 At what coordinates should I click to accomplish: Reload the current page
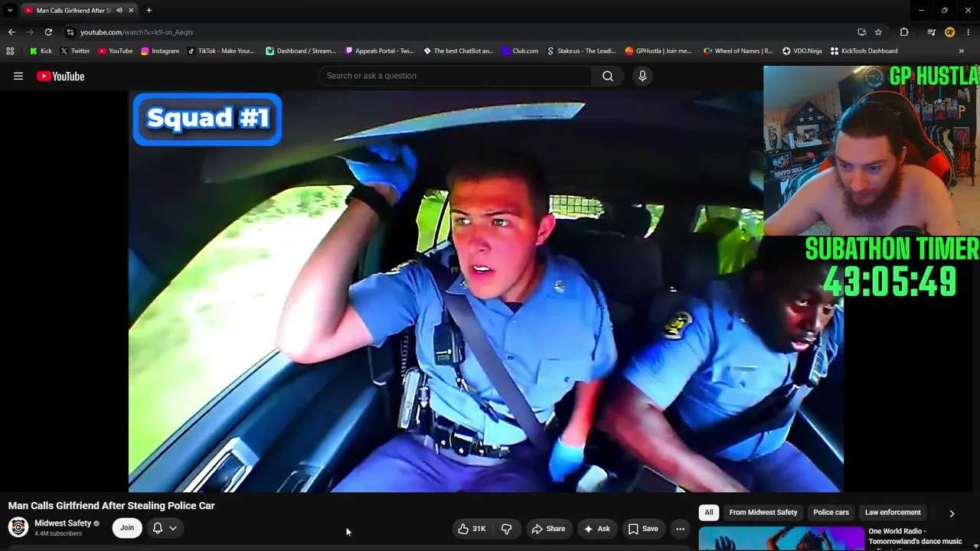[48, 32]
